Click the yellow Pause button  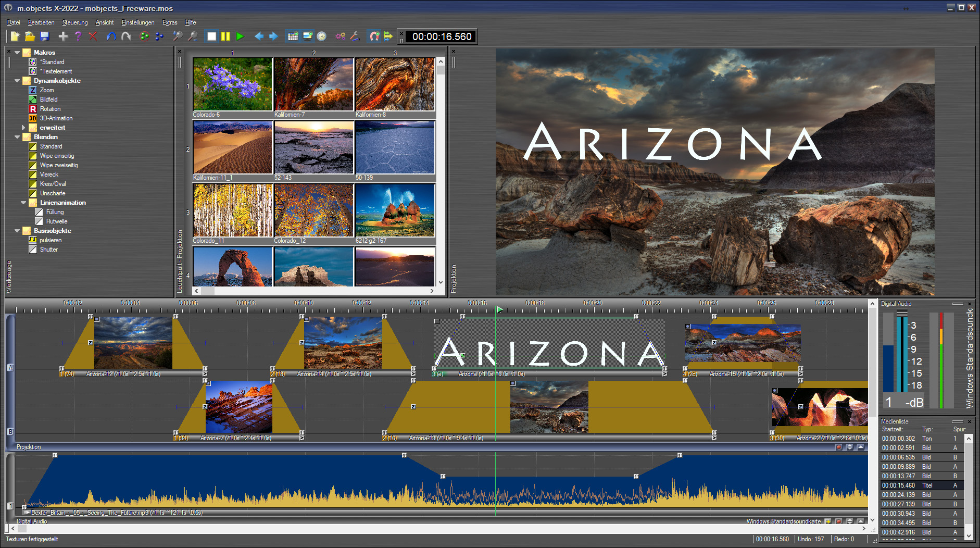(225, 36)
